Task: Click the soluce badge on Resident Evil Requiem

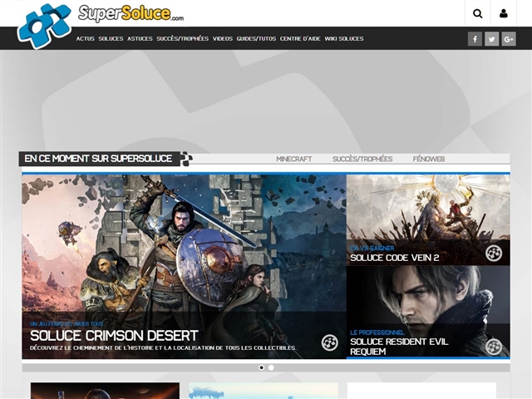Action: tap(494, 347)
